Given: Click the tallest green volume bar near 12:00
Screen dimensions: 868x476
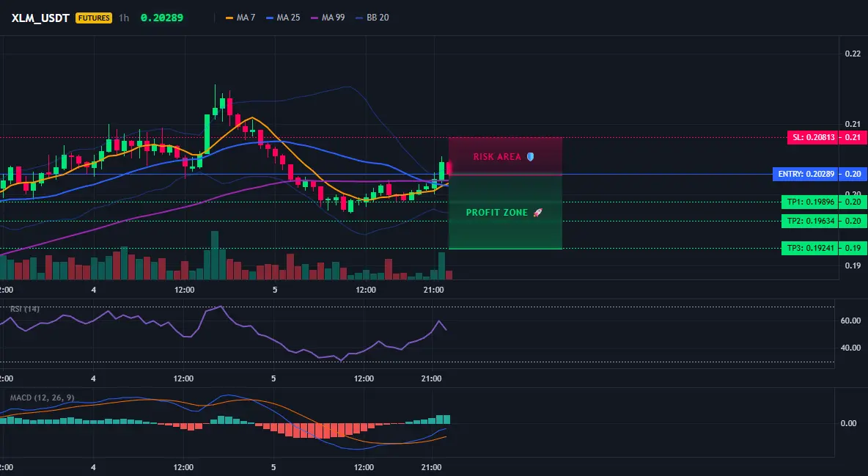Looking at the screenshot, I should point(215,255).
